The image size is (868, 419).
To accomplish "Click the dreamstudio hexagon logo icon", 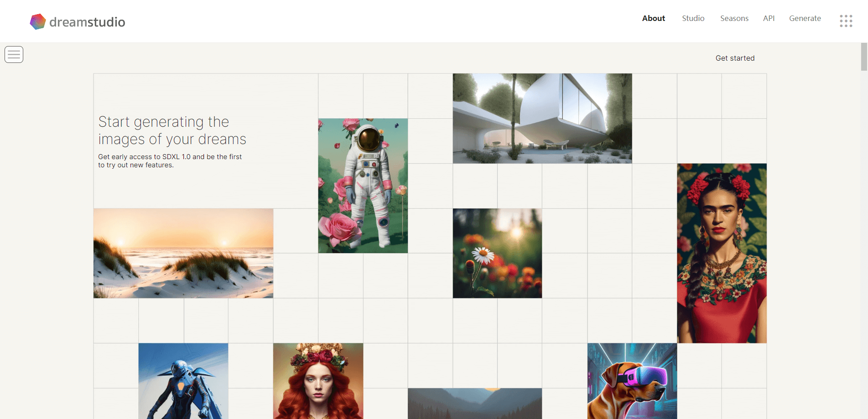I will tap(38, 21).
